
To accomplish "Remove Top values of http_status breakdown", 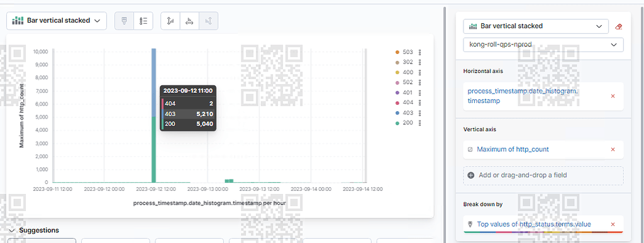I will (x=613, y=224).
